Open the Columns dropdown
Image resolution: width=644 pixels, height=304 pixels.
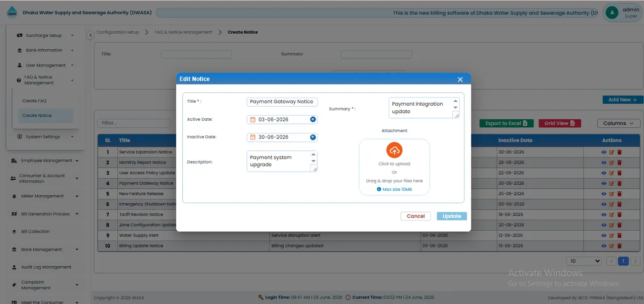(619, 123)
